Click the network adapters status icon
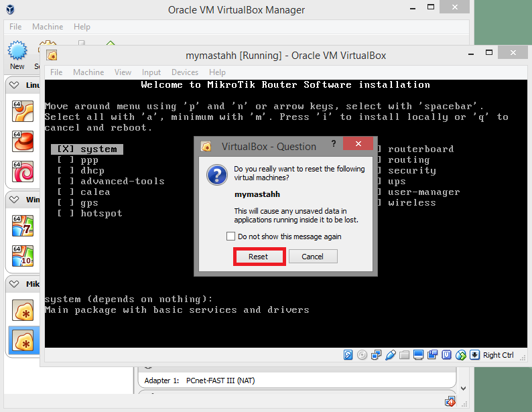532x412 pixels. pyautogui.click(x=377, y=355)
